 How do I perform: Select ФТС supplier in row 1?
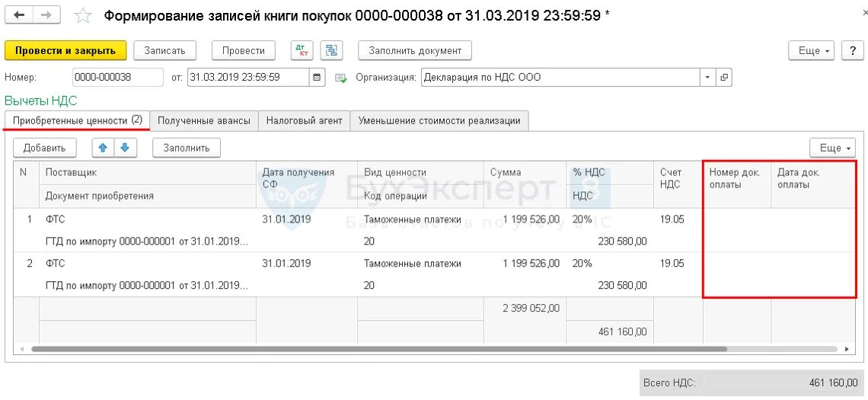coord(56,219)
